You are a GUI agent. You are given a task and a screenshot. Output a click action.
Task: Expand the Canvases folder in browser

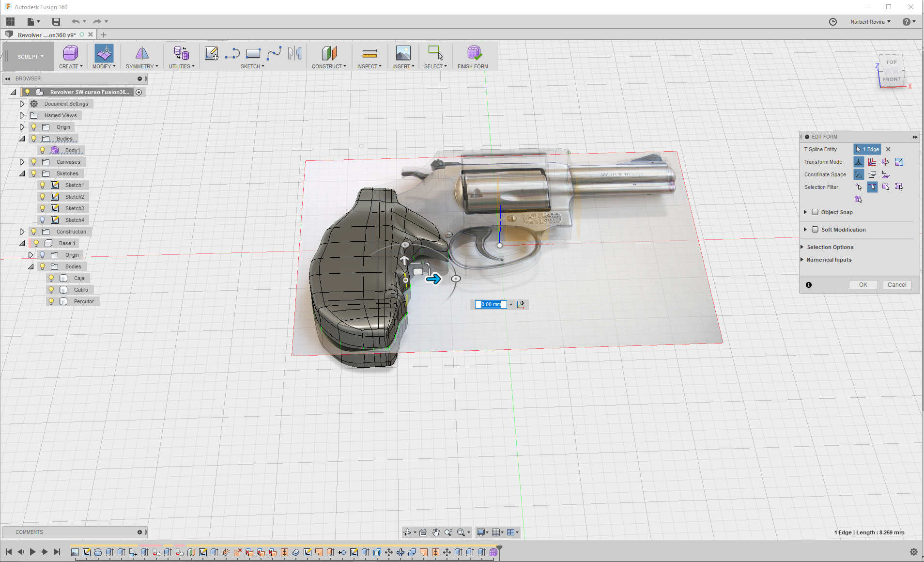(x=22, y=162)
